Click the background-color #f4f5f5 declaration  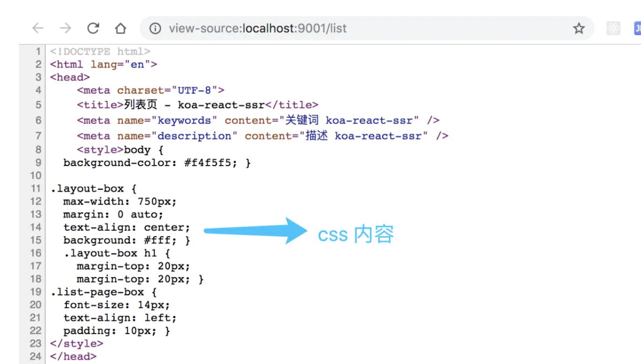(x=157, y=163)
